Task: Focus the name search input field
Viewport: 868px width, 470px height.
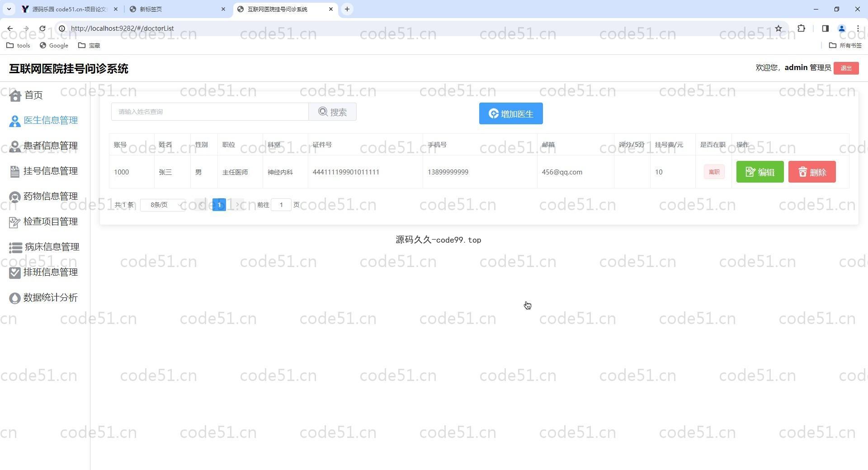Action: pyautogui.click(x=210, y=112)
